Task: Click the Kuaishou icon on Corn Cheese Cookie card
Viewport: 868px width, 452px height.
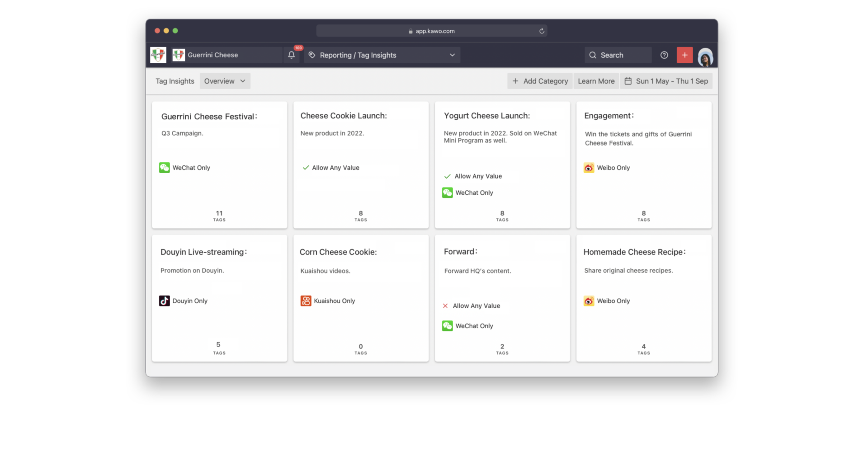Action: point(306,301)
